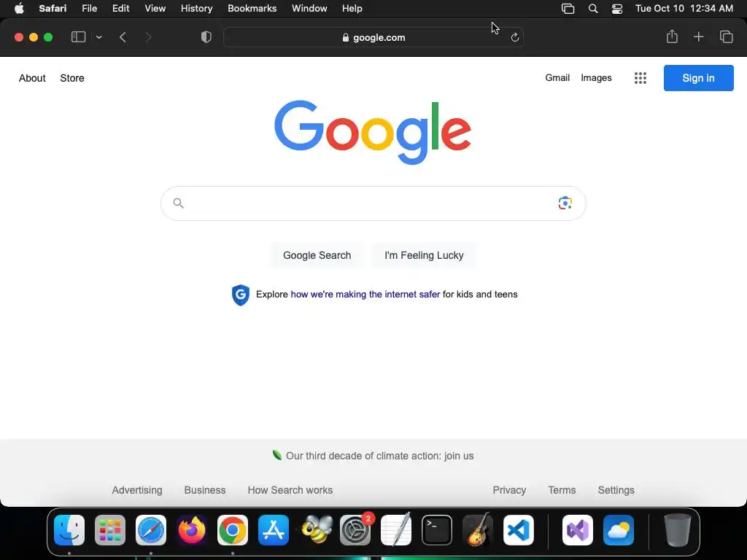
Task: Open the Bookmarks menu
Action: pos(252,8)
